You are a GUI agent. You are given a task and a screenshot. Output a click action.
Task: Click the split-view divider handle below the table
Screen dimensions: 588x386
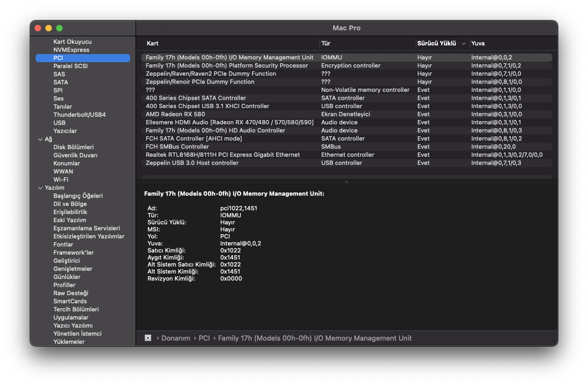pyautogui.click(x=346, y=182)
